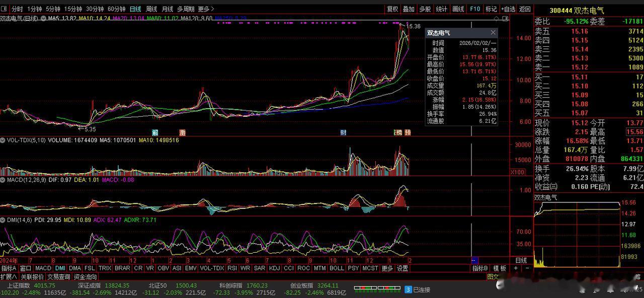Open the 上证指数 index quote link

pyautogui.click(x=19, y=285)
